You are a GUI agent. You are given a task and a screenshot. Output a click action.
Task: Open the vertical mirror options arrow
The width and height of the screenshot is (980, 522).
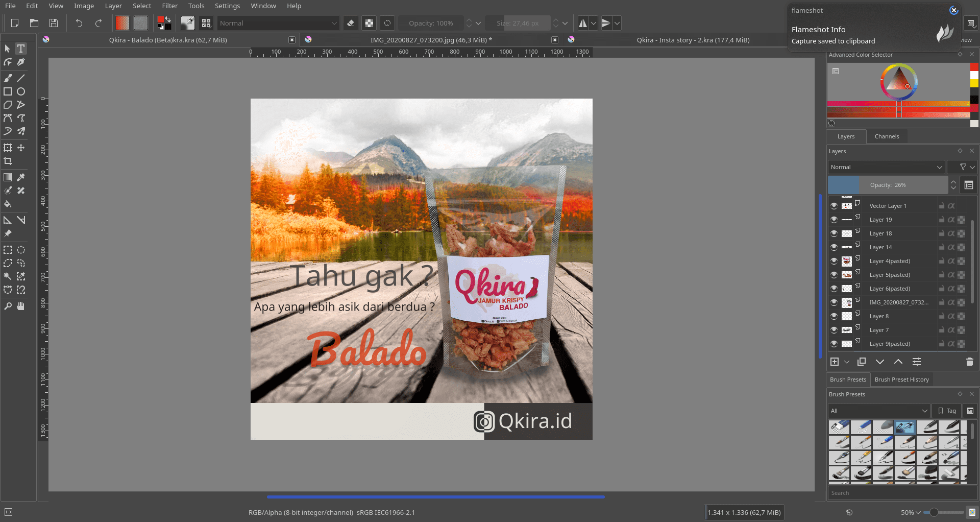(x=617, y=23)
